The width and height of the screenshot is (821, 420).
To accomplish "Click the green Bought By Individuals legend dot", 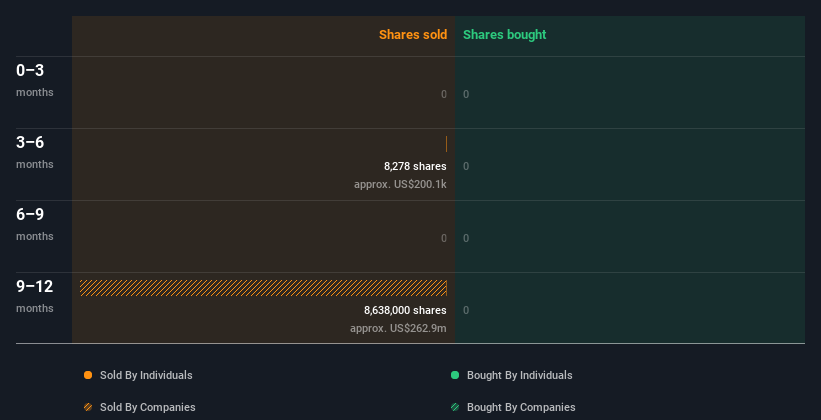I will point(455,375).
